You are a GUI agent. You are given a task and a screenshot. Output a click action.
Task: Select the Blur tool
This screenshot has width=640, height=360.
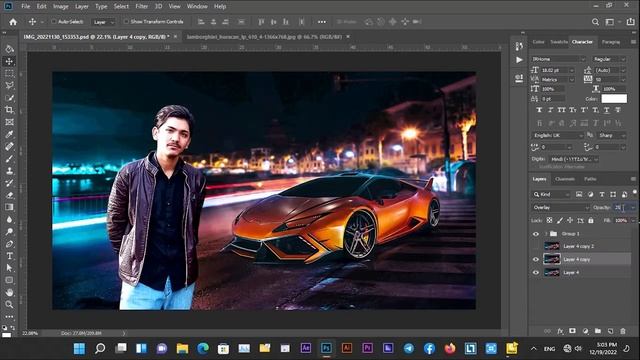(x=9, y=220)
